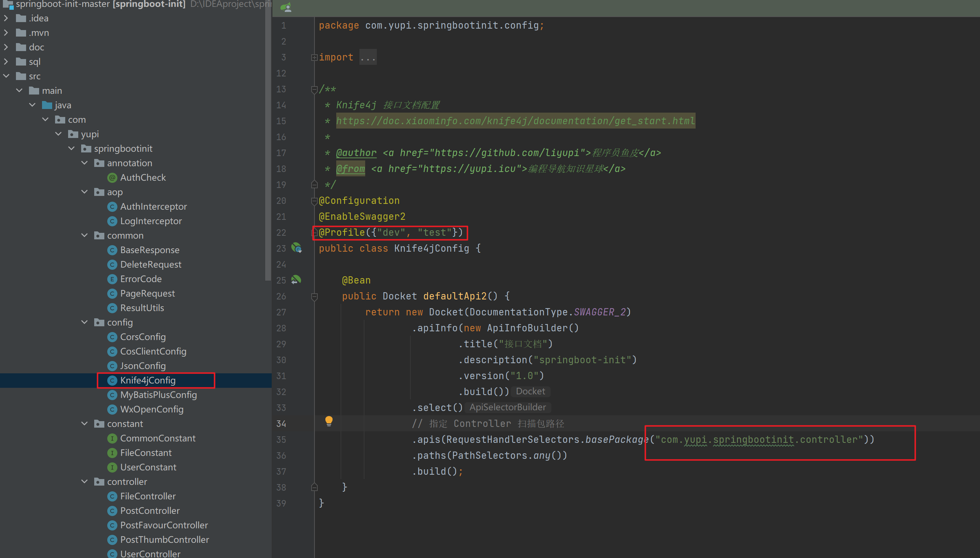Fold the Javadoc comment block
Screen dimensions: 980x558
click(314, 89)
